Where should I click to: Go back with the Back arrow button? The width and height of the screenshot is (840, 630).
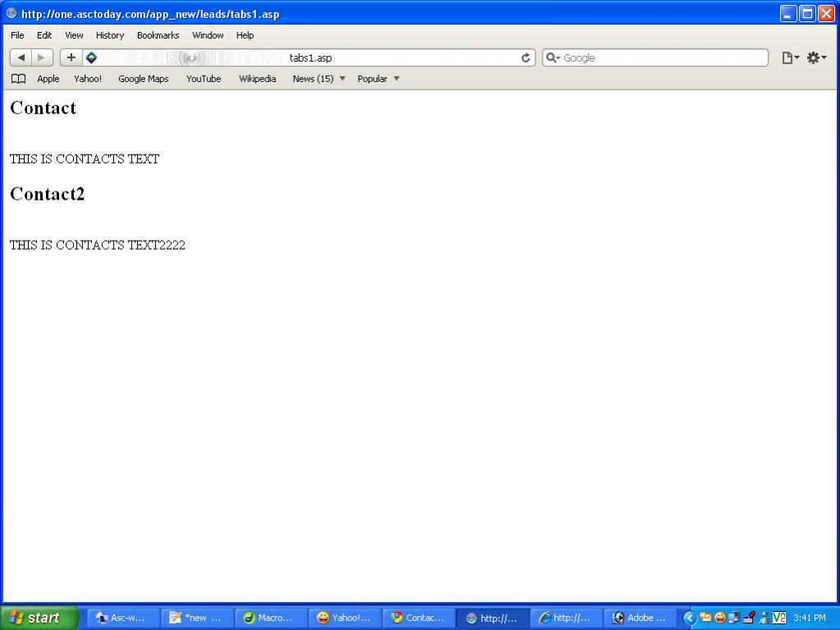[21, 57]
